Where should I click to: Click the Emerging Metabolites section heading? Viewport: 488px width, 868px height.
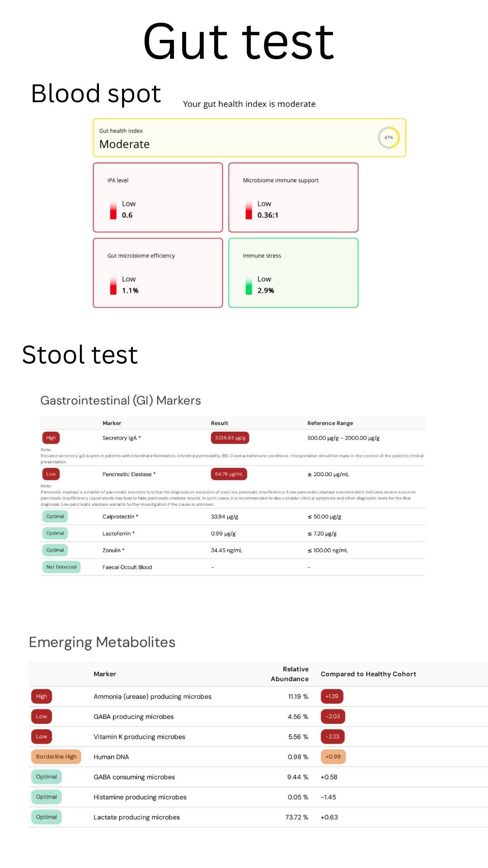coord(102,642)
